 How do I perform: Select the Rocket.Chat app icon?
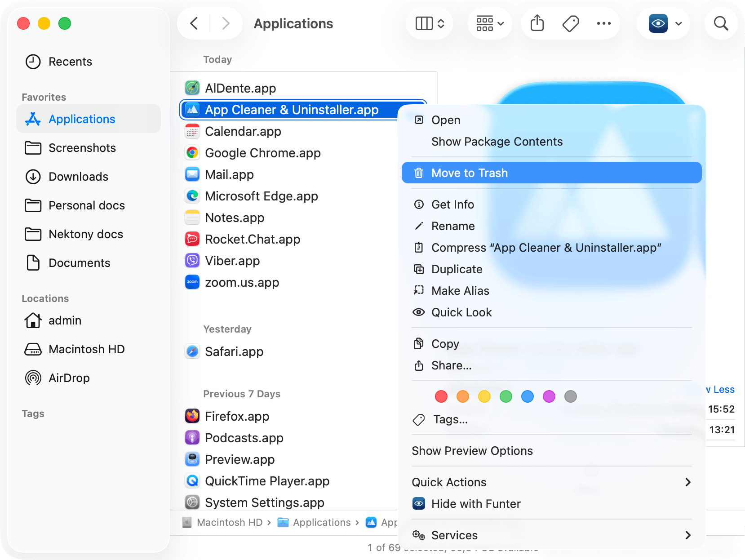[192, 239]
